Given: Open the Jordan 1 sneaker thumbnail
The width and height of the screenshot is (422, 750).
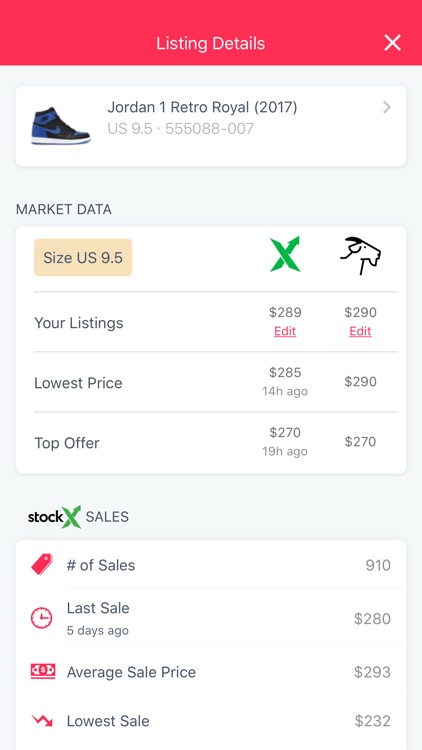Looking at the screenshot, I should pos(61,126).
